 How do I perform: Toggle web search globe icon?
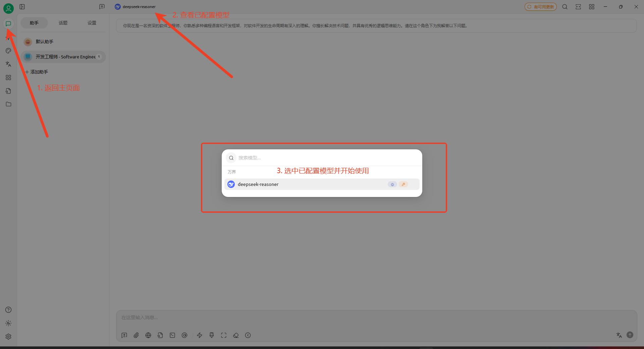pyautogui.click(x=148, y=335)
